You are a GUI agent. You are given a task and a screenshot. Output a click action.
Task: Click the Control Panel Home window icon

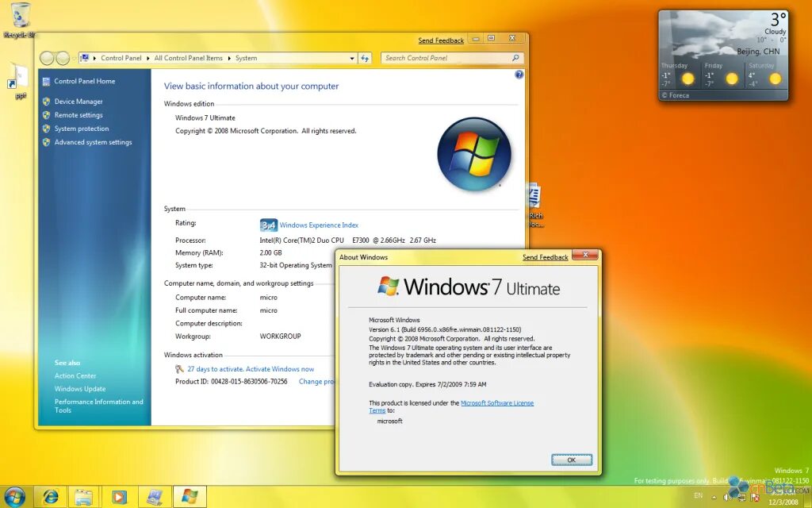tap(46, 82)
